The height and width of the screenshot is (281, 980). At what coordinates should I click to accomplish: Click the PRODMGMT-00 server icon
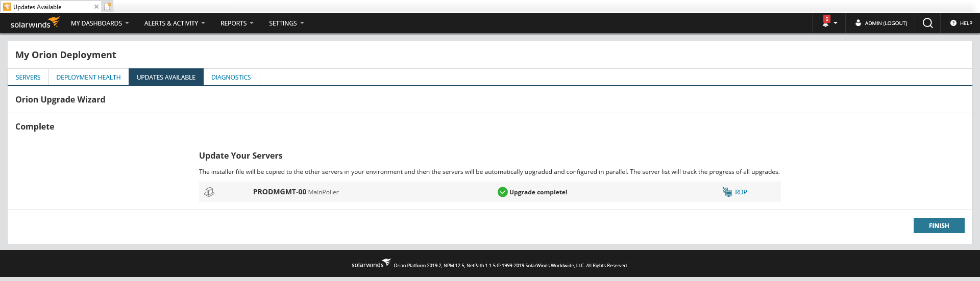click(x=209, y=192)
